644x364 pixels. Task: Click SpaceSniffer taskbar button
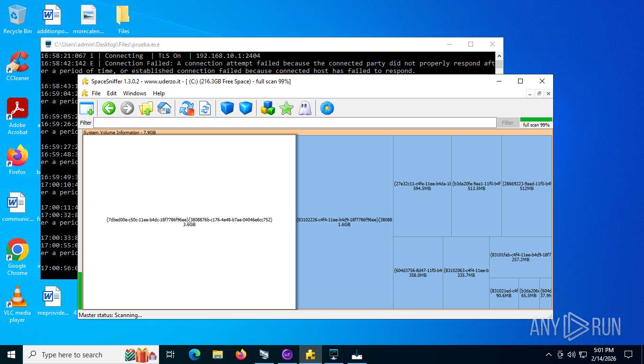click(x=311, y=355)
